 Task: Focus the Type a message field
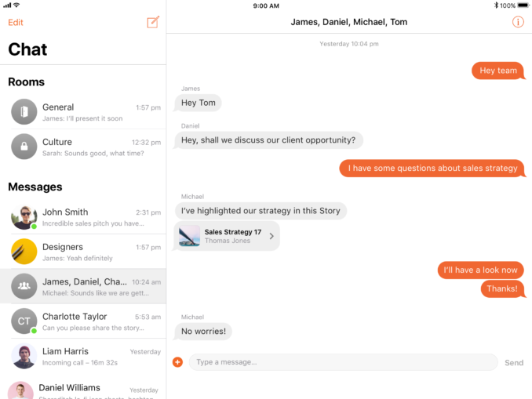[x=343, y=362]
